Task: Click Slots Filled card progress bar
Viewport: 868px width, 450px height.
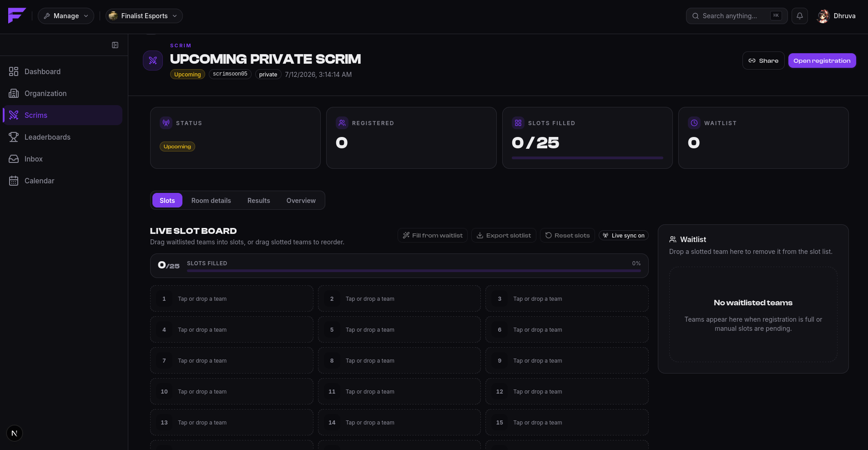Action: 587,158
